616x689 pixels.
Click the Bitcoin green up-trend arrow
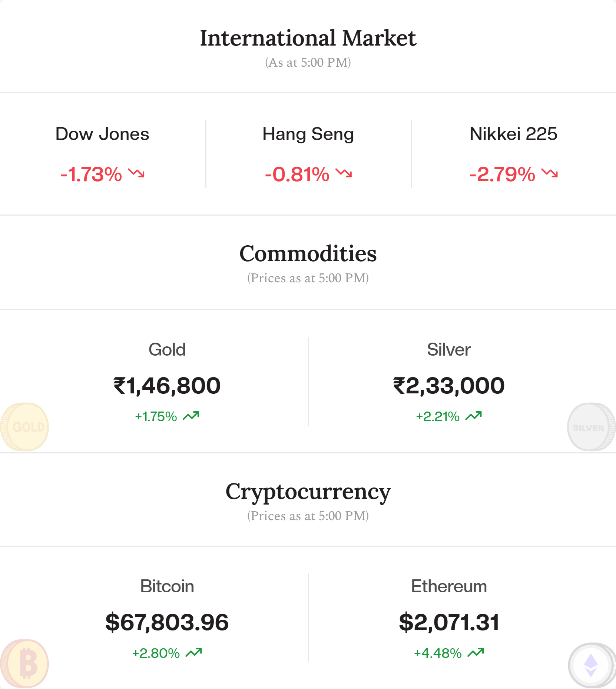(x=194, y=652)
